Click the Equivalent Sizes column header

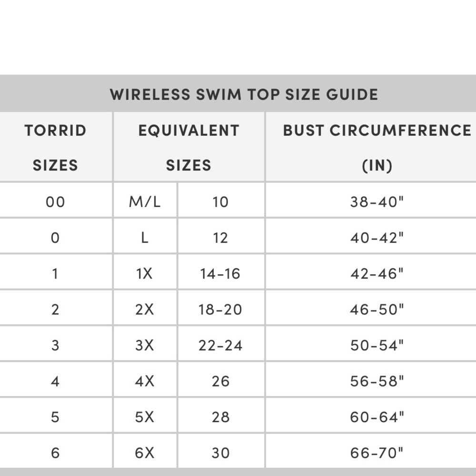188,147
